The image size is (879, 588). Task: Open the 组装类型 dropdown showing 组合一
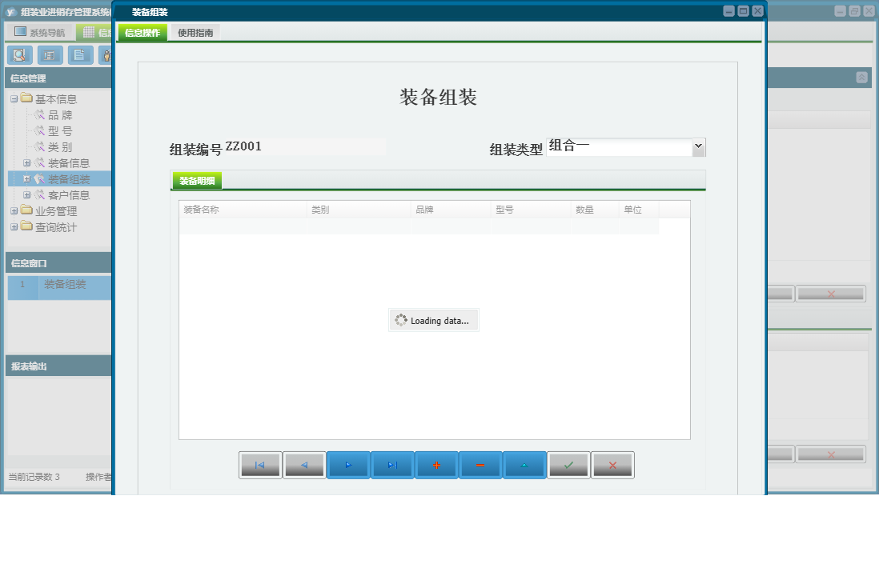pyautogui.click(x=698, y=146)
